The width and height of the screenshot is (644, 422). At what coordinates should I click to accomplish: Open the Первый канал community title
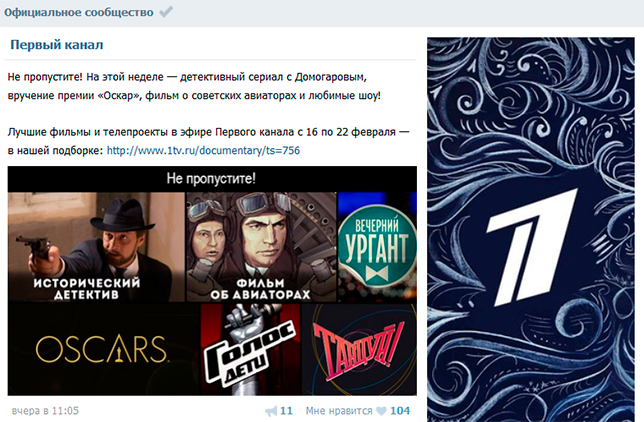click(57, 44)
